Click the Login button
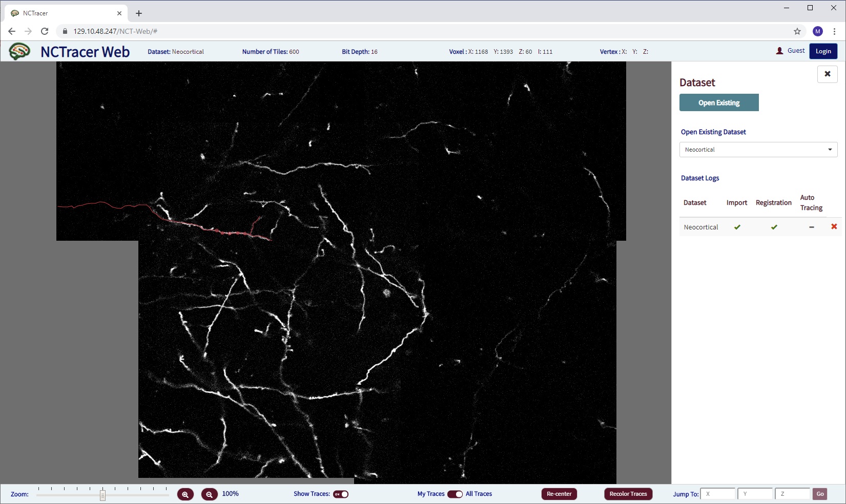 (823, 51)
